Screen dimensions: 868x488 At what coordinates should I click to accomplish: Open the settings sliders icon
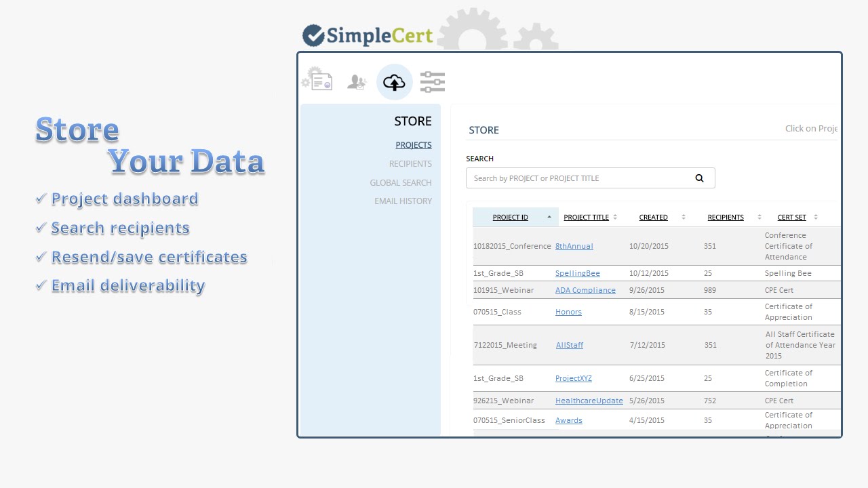pyautogui.click(x=433, y=82)
